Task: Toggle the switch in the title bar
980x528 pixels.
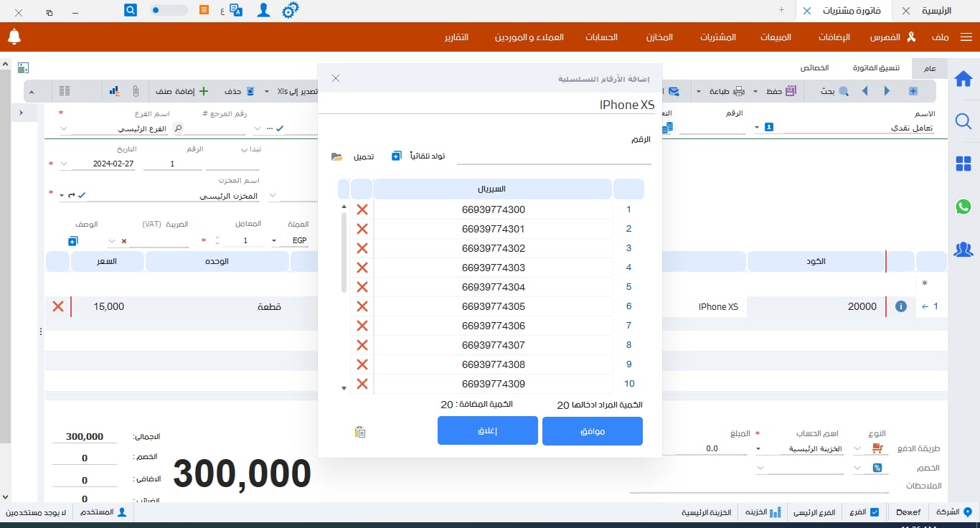Action: (169, 11)
